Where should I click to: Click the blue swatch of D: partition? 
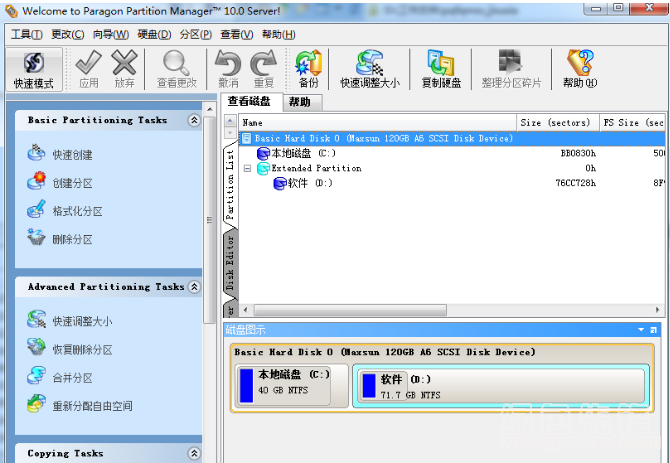coord(369,386)
